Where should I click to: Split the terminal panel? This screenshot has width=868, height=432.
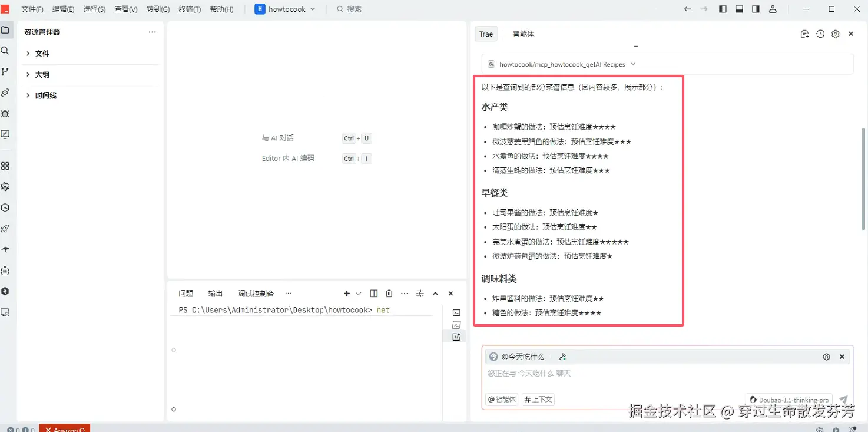374,294
